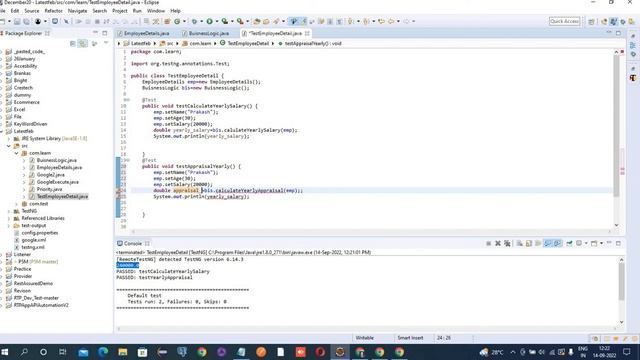Click the New Java Class toolbar icon
640x360 pixels.
(177, 21)
